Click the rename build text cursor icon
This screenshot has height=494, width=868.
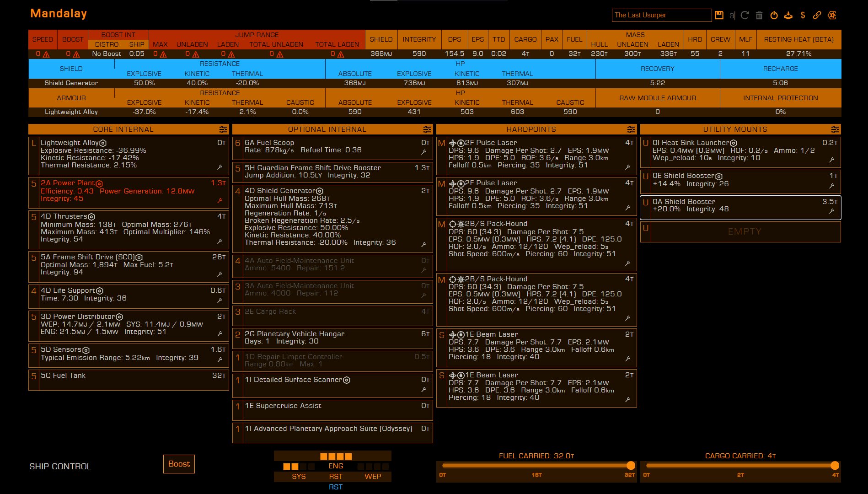click(732, 15)
